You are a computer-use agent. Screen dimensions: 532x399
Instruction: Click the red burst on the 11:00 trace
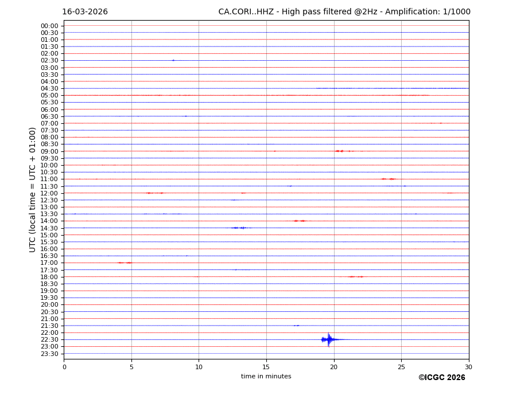pyautogui.click(x=389, y=179)
